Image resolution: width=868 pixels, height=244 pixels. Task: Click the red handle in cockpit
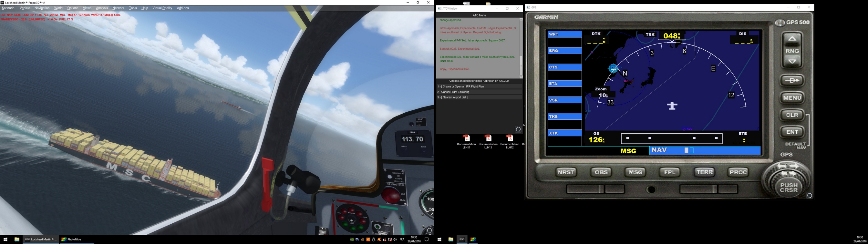click(267, 184)
